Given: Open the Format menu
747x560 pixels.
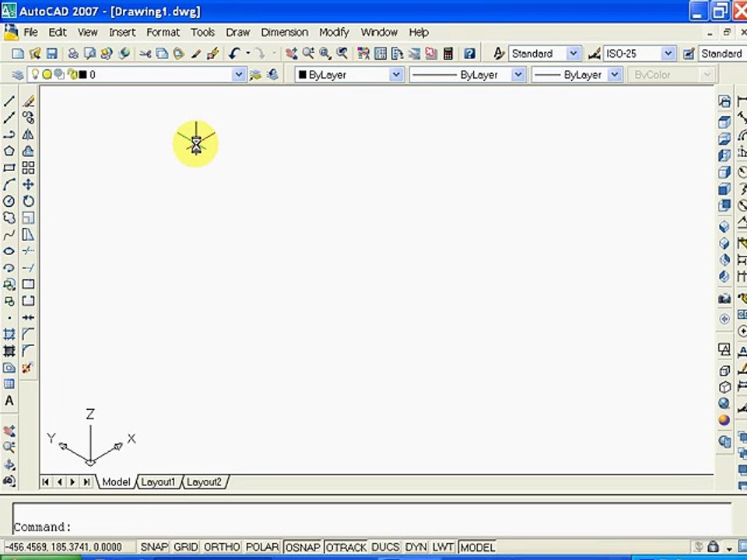Looking at the screenshot, I should (x=163, y=33).
